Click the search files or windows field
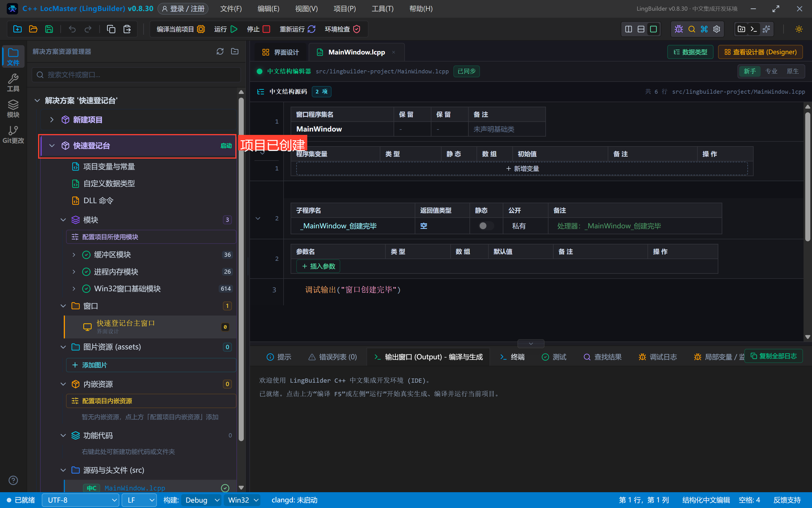 pos(136,75)
